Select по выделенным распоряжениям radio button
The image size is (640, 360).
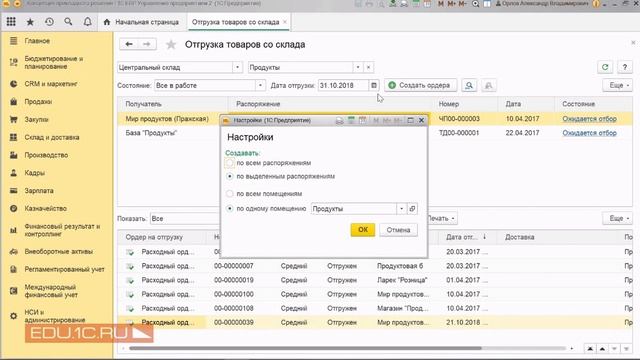(x=230, y=176)
